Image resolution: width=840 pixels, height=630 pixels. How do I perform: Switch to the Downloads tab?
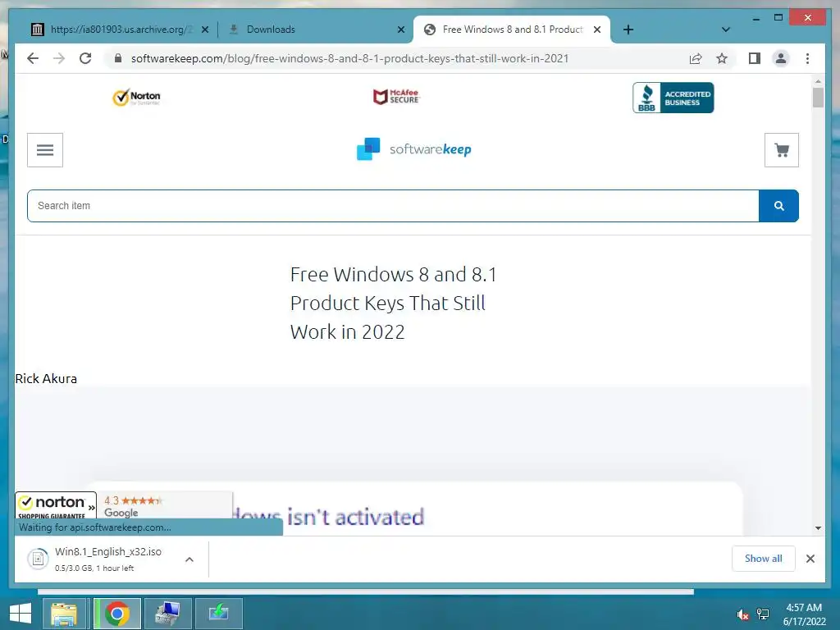[314, 30]
